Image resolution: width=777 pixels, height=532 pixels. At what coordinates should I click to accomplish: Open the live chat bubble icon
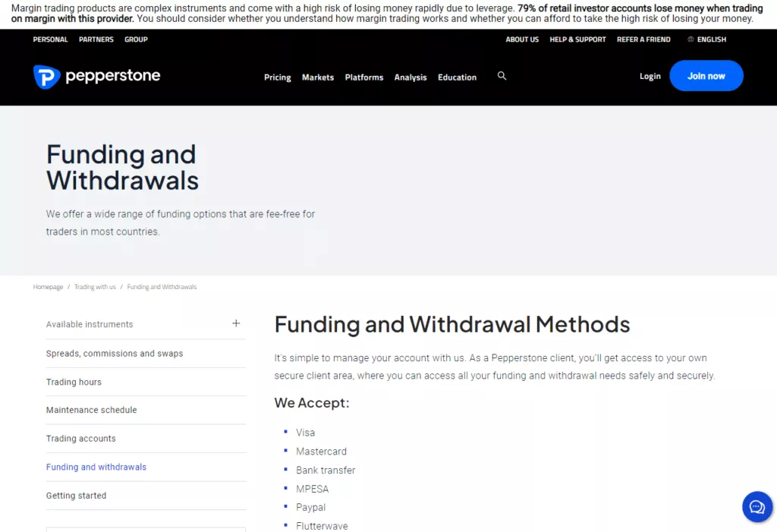point(757,507)
